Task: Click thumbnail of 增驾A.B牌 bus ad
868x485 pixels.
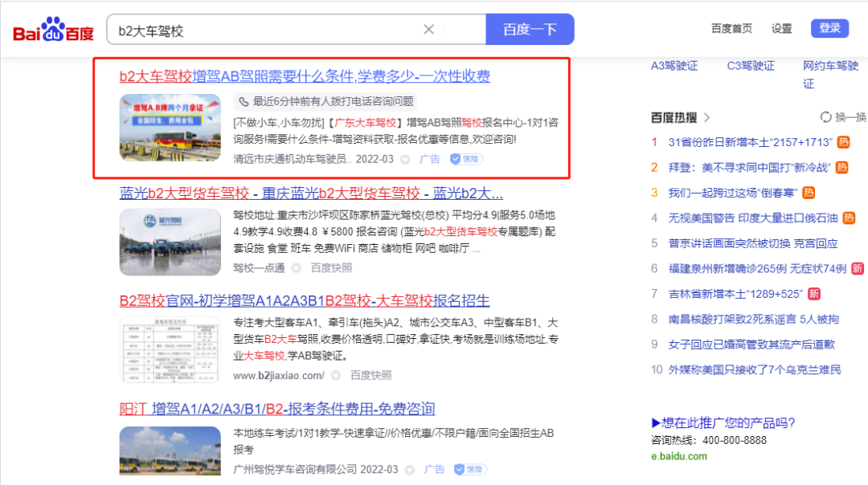Action: pos(170,128)
